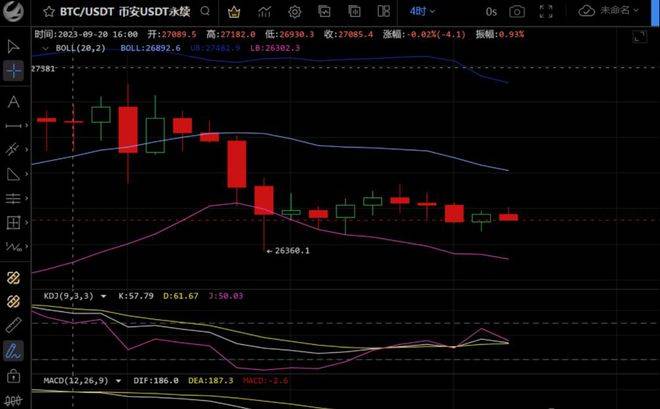Click the low price 26930.3
Image resolution: width=660 pixels, height=409 pixels.
click(297, 35)
